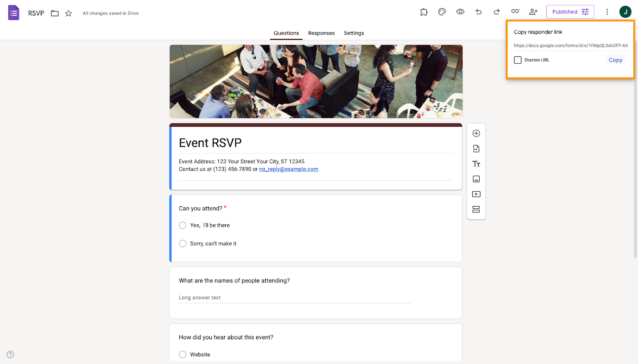This screenshot has height=364, width=638.
Task: Add a new question with plus icon
Action: tap(476, 133)
